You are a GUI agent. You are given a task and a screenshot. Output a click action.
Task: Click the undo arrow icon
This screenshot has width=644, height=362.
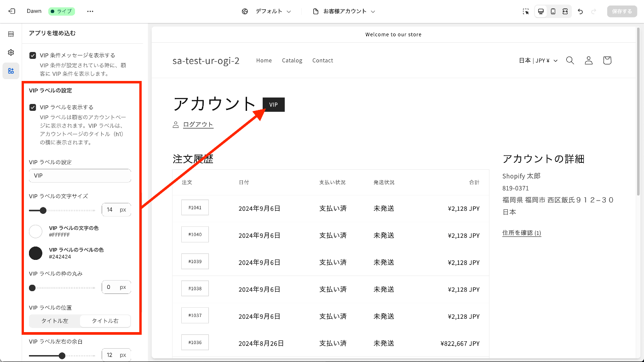(x=581, y=11)
